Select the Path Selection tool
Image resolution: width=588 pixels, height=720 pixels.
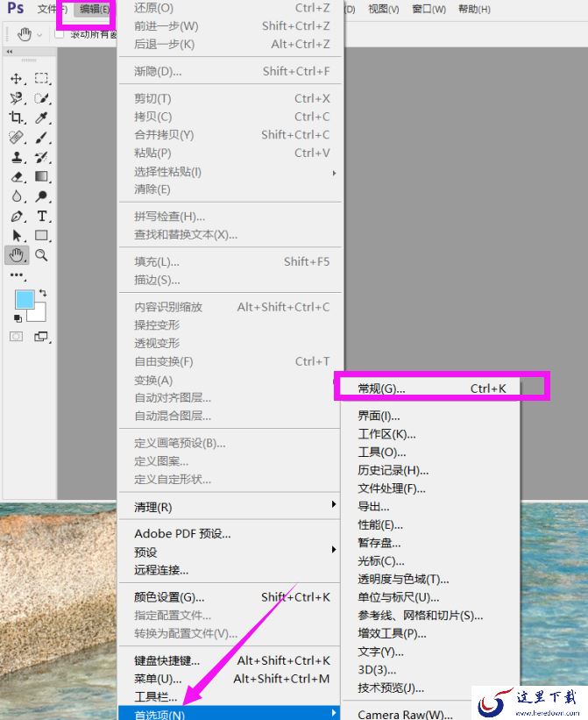[17, 236]
